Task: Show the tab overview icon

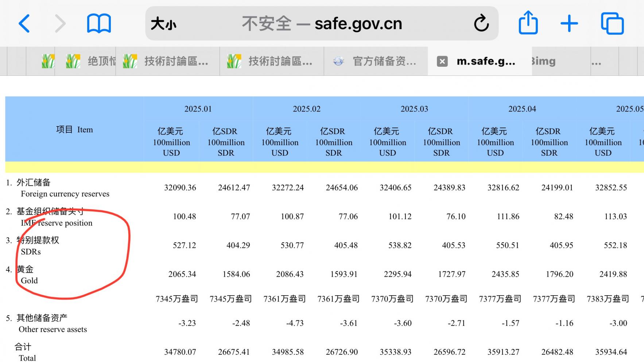Action: pos(612,24)
